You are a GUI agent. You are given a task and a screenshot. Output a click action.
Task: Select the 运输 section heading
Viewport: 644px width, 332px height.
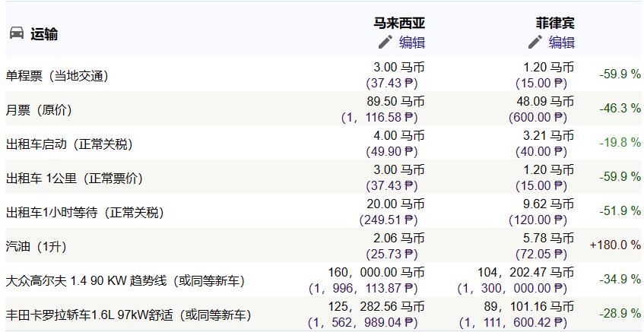coord(44,34)
